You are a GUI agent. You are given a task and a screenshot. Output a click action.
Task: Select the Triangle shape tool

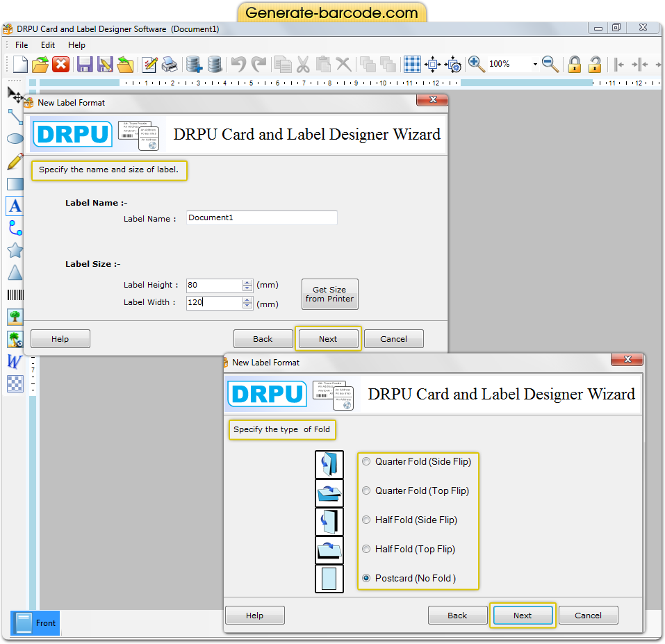(15, 272)
